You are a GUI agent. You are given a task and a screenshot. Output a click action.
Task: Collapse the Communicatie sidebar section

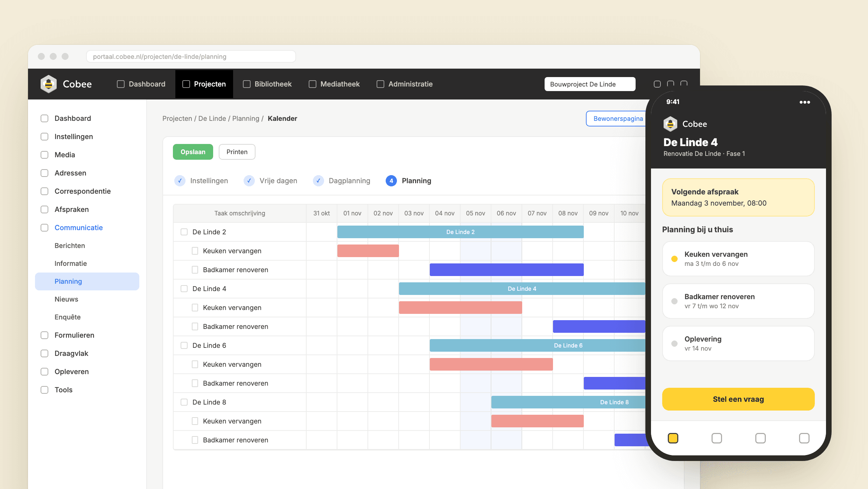click(x=78, y=228)
